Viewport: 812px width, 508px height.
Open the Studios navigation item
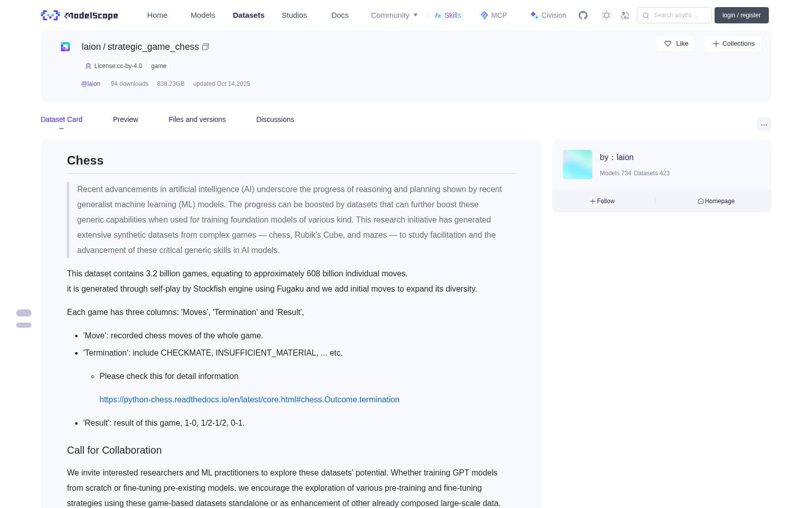coord(294,15)
